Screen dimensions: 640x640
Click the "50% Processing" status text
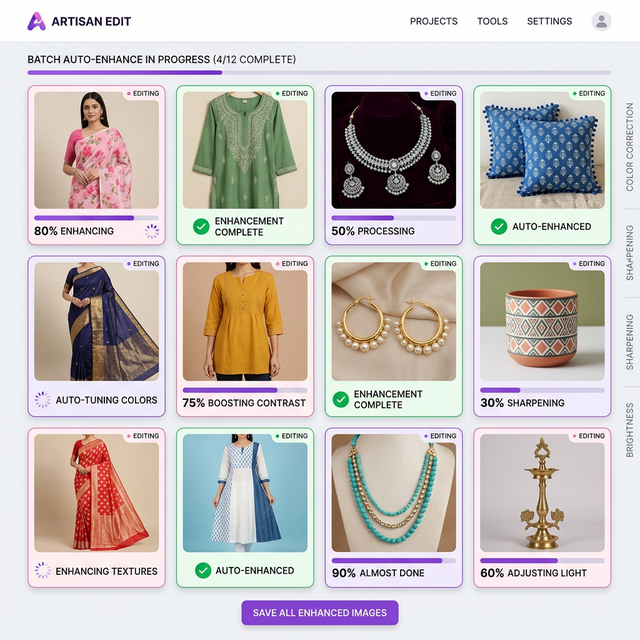(x=373, y=231)
